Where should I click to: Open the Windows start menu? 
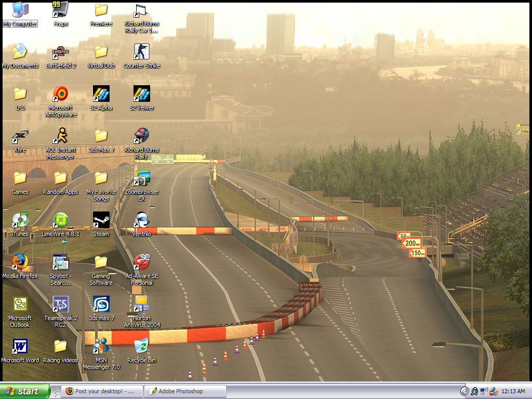coord(25,391)
